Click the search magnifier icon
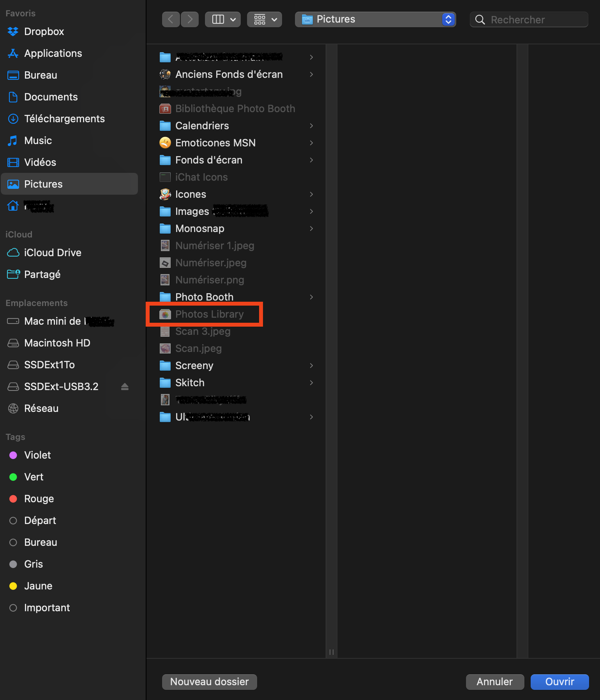The height and width of the screenshot is (700, 600). (480, 20)
